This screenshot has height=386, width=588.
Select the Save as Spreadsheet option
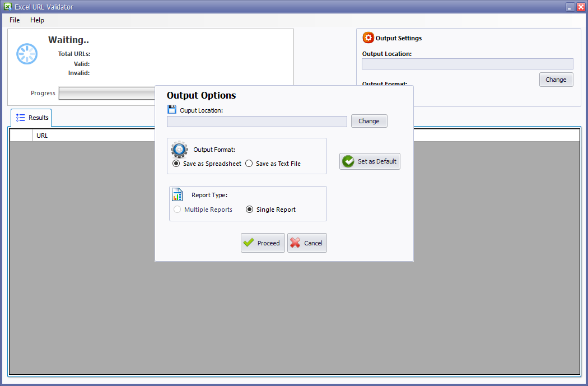click(x=176, y=163)
